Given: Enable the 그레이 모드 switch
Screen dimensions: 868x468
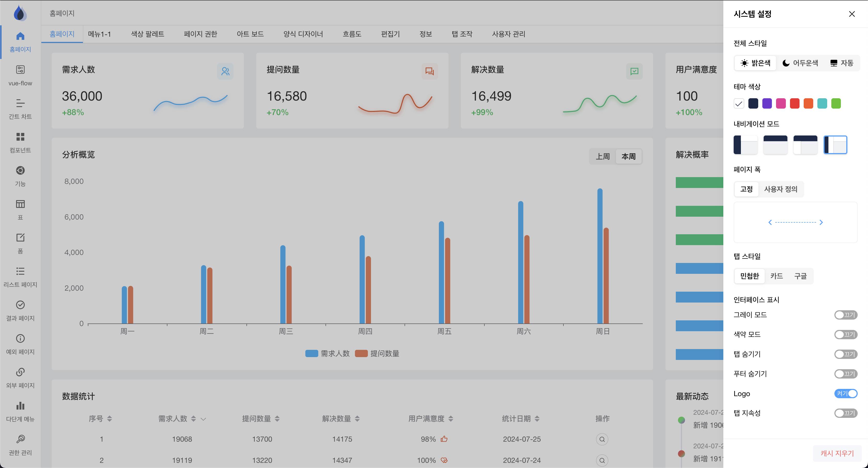Looking at the screenshot, I should pyautogui.click(x=846, y=315).
